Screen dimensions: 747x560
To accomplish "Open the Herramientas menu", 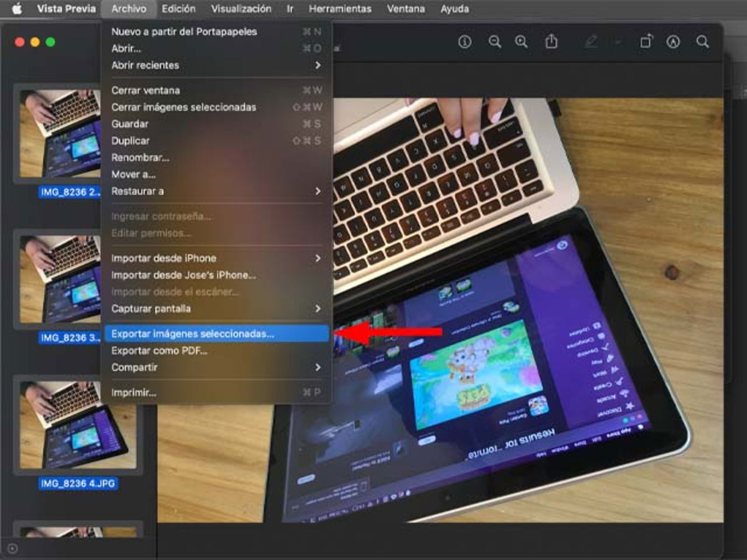I will (340, 9).
